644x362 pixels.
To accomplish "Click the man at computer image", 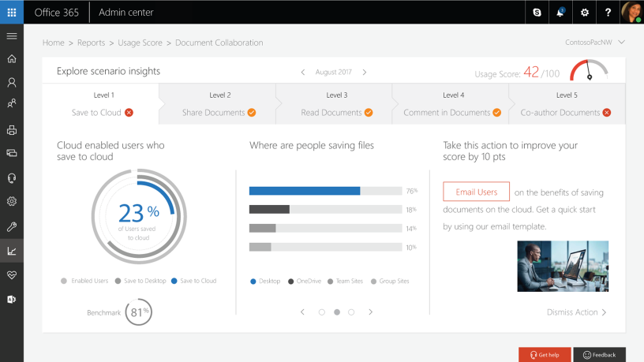I will [563, 267].
